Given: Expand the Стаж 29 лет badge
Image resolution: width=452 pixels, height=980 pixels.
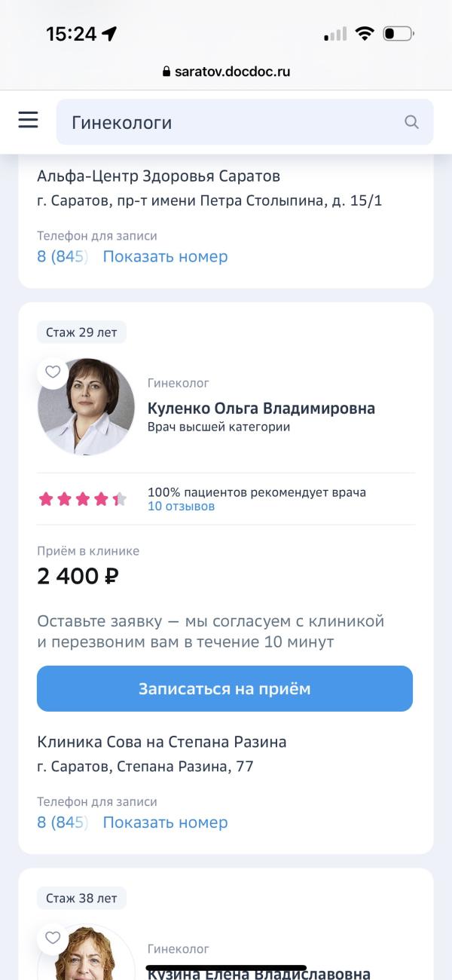Looking at the screenshot, I should click(x=81, y=332).
